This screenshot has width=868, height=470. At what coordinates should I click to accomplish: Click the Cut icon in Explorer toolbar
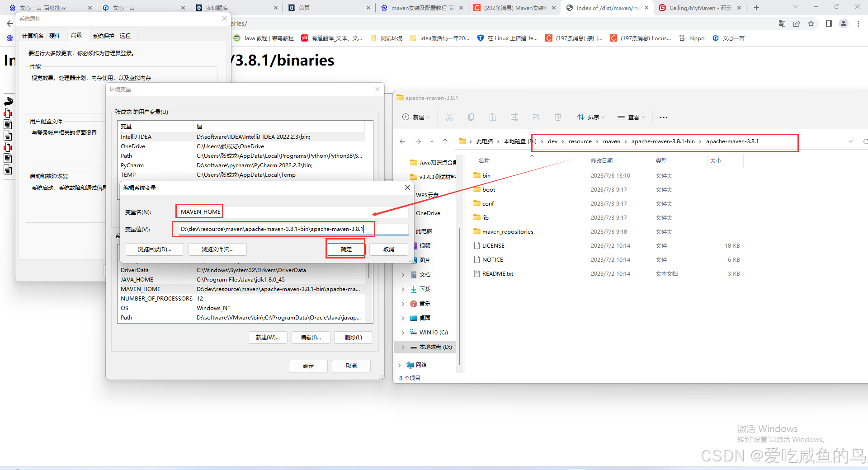449,117
